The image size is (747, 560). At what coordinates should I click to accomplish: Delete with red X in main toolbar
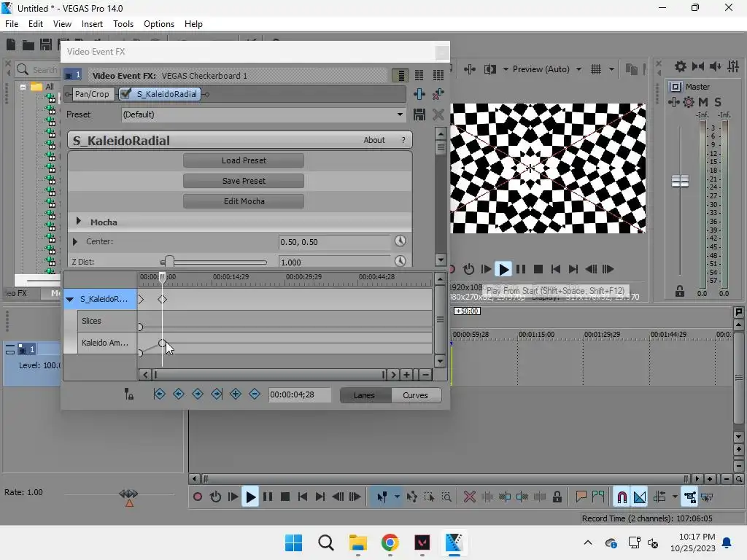[x=470, y=497]
